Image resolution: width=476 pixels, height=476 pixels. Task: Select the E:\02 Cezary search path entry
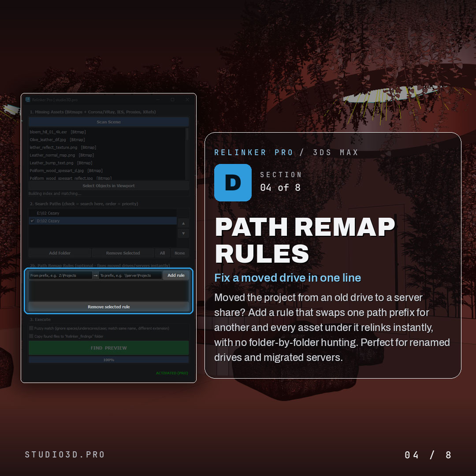coord(103,213)
